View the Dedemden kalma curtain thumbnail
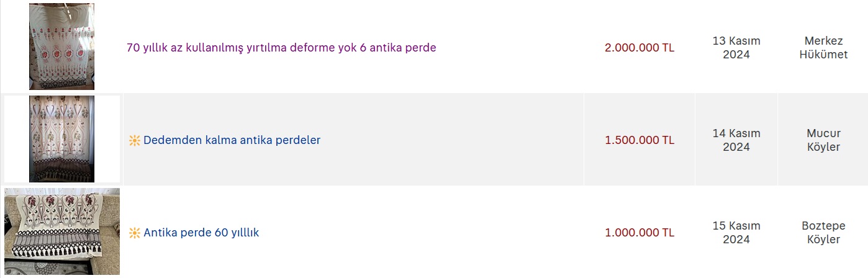868x278 pixels. point(61,139)
